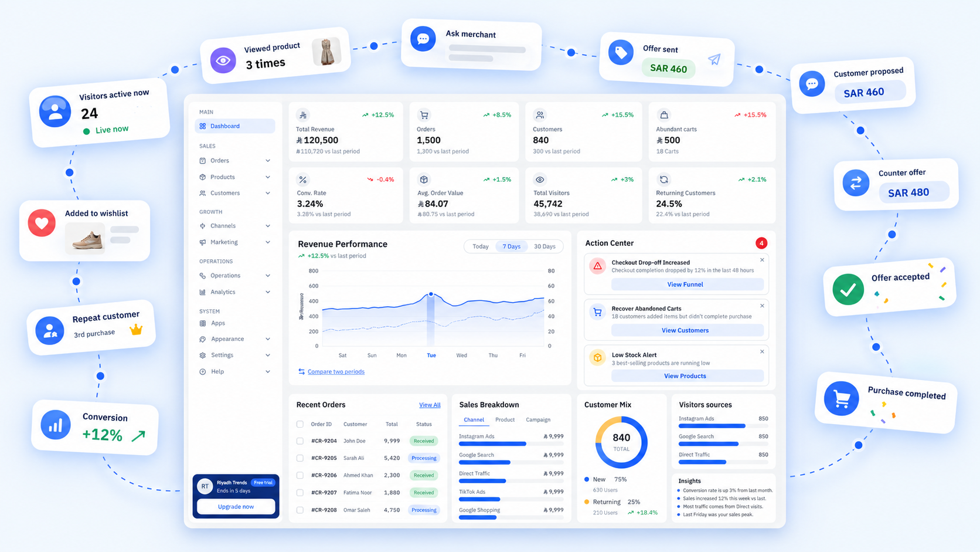Click the cart icon on Orders card

point(424,115)
